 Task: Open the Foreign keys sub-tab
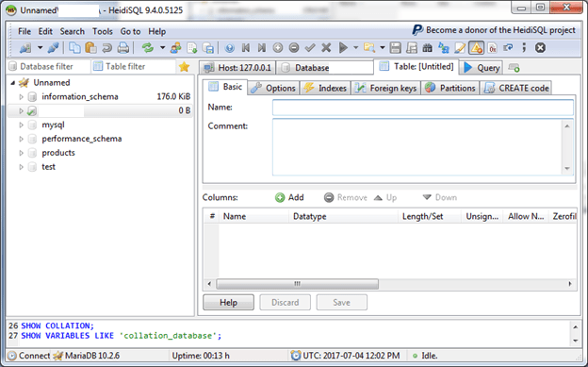pyautogui.click(x=386, y=88)
